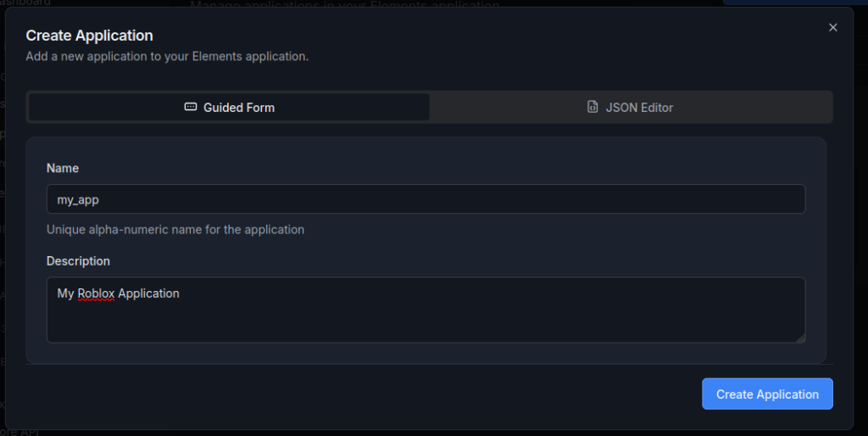Click the blue button behind the dialog

[x=795, y=3]
